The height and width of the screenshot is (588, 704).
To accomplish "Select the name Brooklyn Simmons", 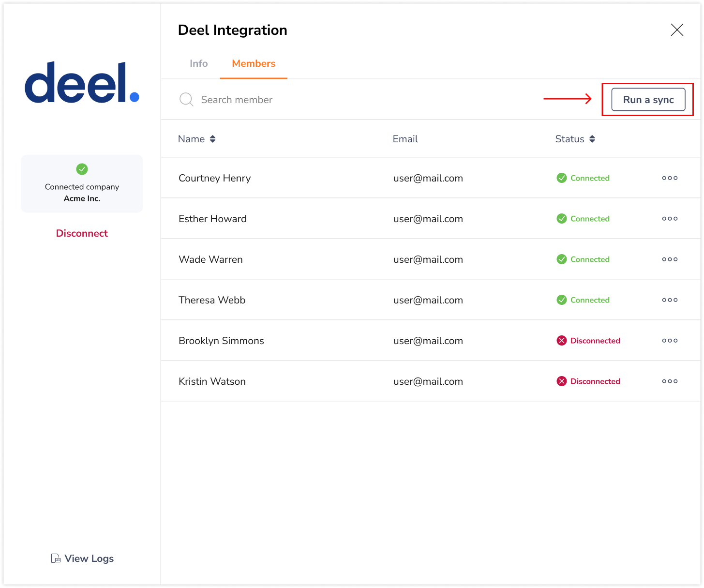I will click(221, 341).
